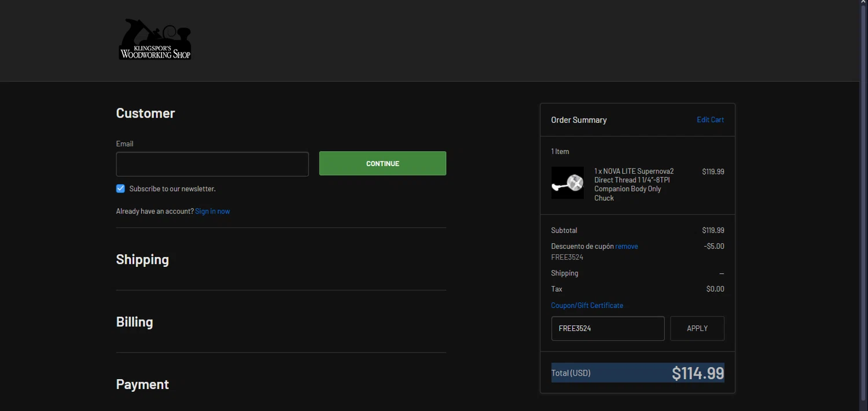868x411 pixels.
Task: Click the -$5.00 coupon discount amount
Action: [x=714, y=246]
